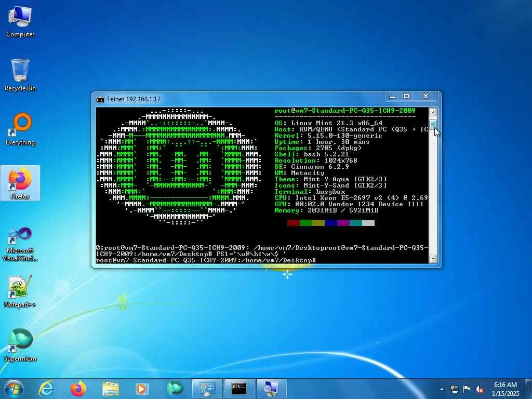Image resolution: width=532 pixels, height=399 pixels.
Task: Click the 'Resolution: 1024x768' line
Action: (x=316, y=161)
